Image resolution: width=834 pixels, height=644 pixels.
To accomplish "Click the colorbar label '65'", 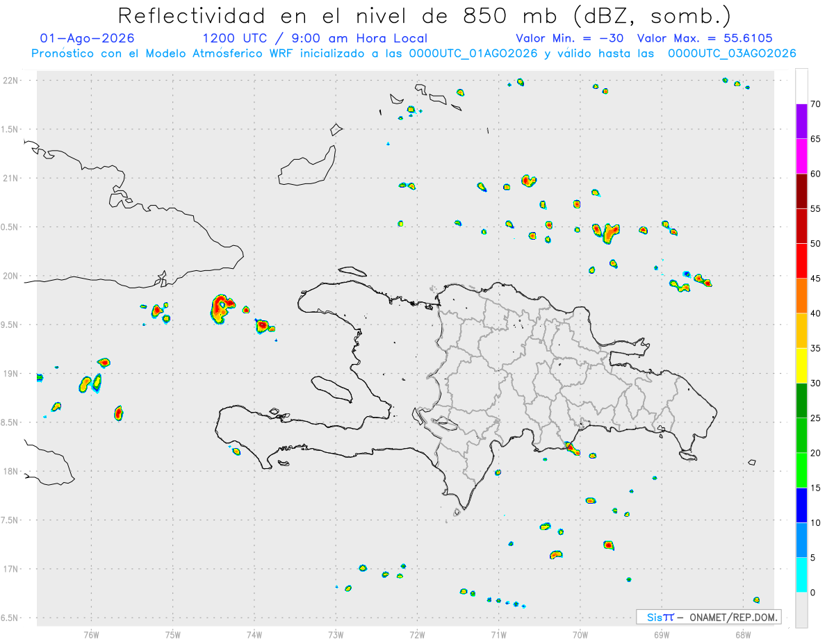I will (x=815, y=139).
